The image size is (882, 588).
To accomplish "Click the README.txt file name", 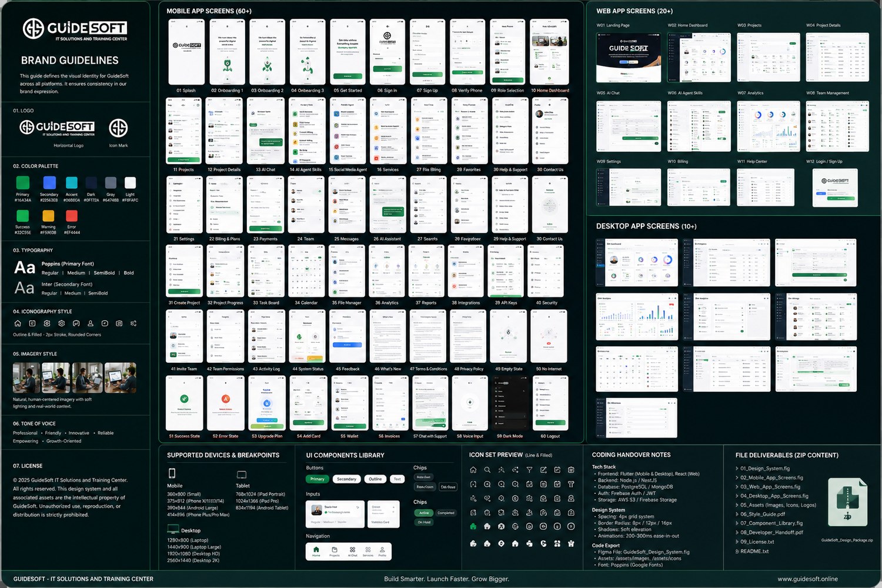I will (x=754, y=552).
